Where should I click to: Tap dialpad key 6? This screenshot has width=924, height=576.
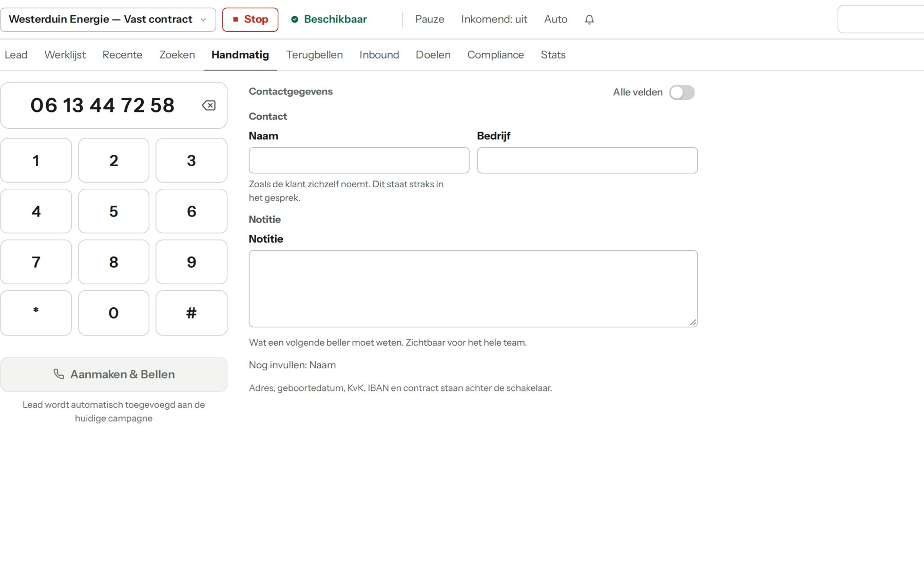pyautogui.click(x=191, y=211)
